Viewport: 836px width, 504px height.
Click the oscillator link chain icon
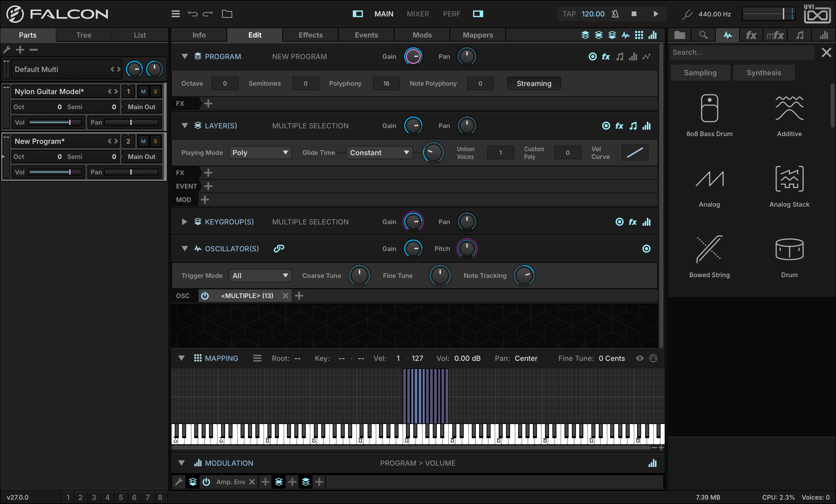pos(279,249)
